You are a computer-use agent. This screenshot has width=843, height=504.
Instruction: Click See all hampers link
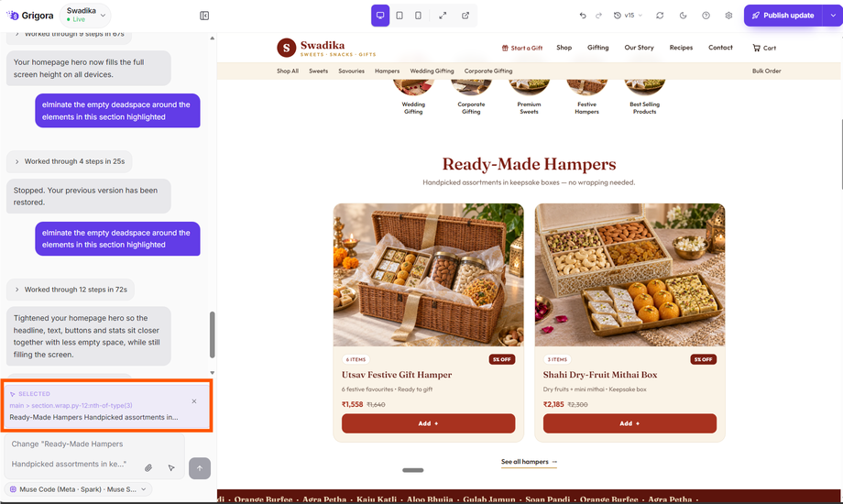pos(529,462)
